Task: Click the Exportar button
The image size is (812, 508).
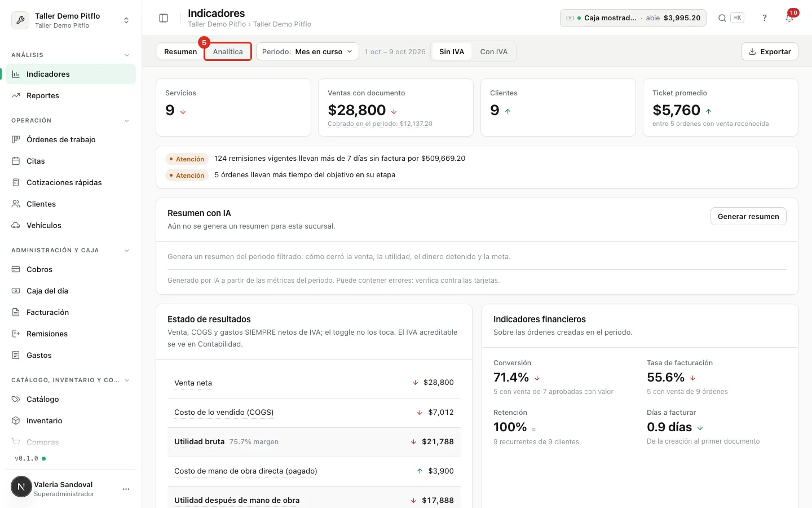Action: (770, 51)
